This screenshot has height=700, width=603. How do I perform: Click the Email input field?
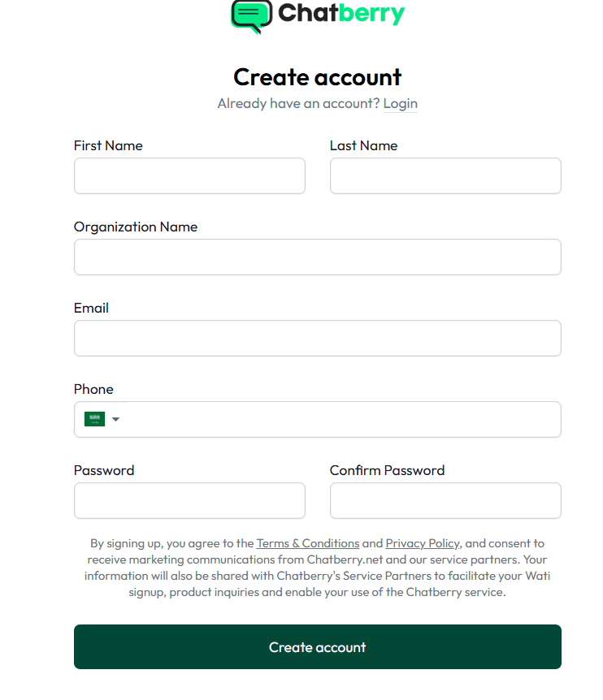click(x=317, y=338)
